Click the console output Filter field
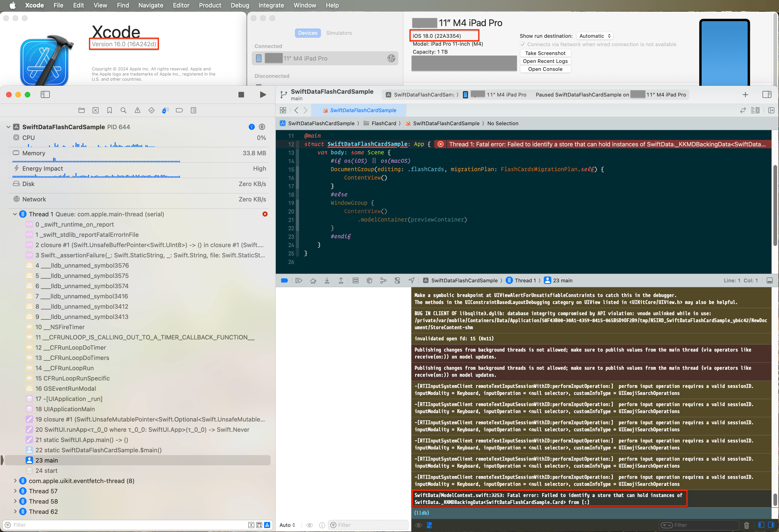This screenshot has height=532, width=779. (699, 525)
